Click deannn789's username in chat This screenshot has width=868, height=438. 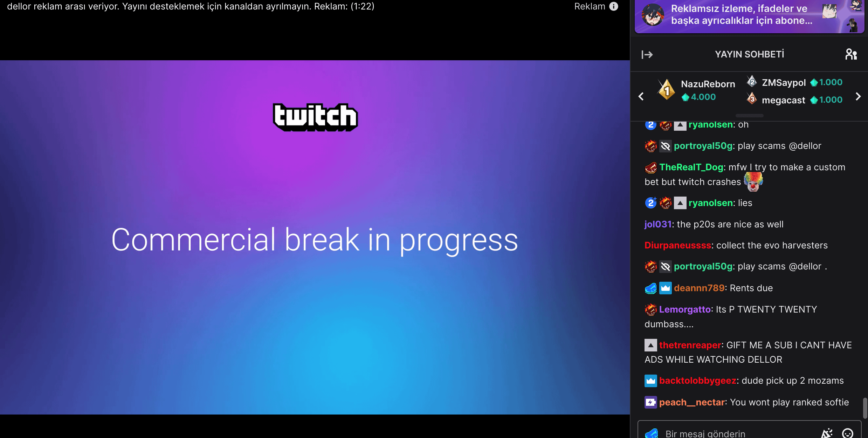pos(699,288)
